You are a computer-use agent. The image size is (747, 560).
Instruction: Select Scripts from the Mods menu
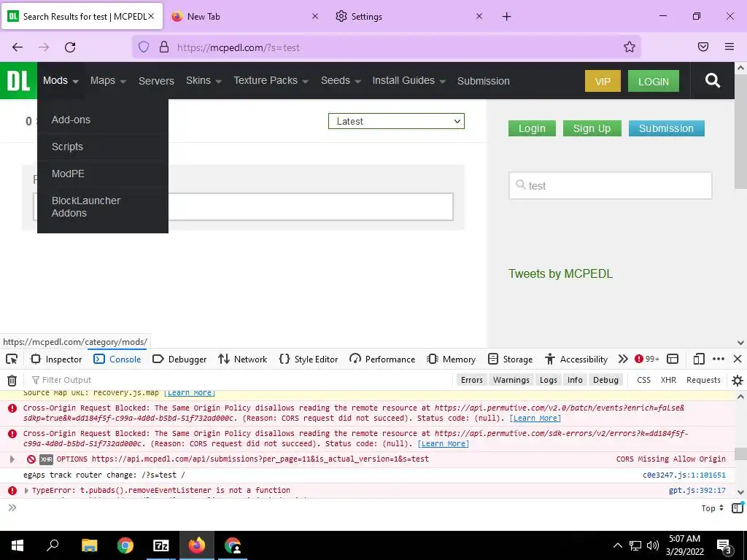[x=67, y=147]
